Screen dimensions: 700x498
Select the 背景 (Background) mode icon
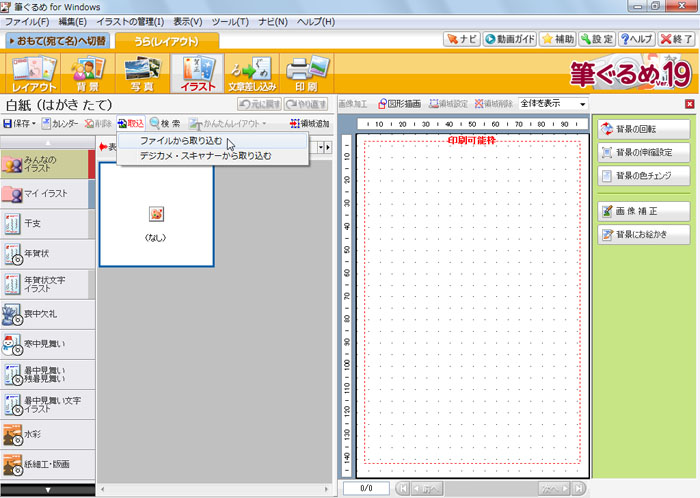point(89,74)
